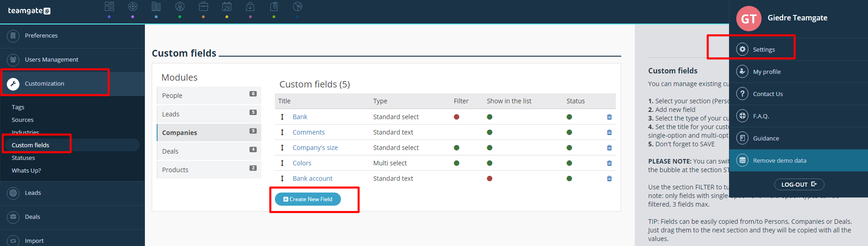Viewport: 868px width, 246px height.
Task: Grab the reorder handle for Bank row
Action: coord(282,117)
